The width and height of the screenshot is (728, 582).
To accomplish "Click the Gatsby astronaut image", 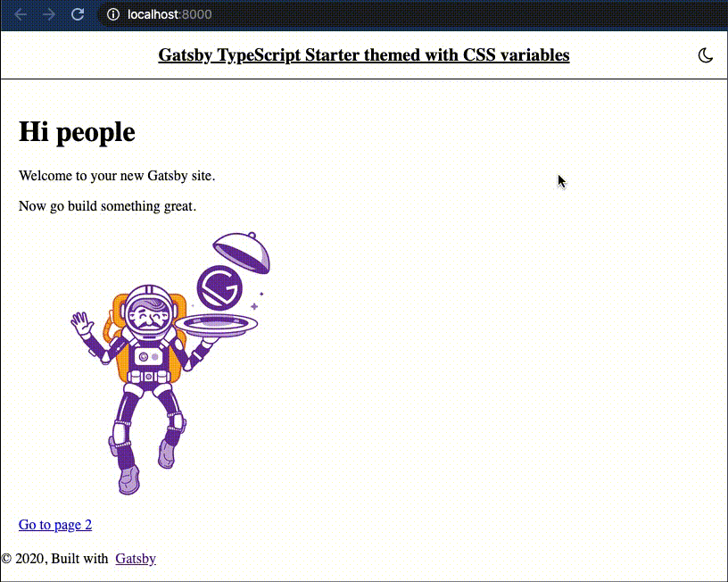I will [171, 363].
